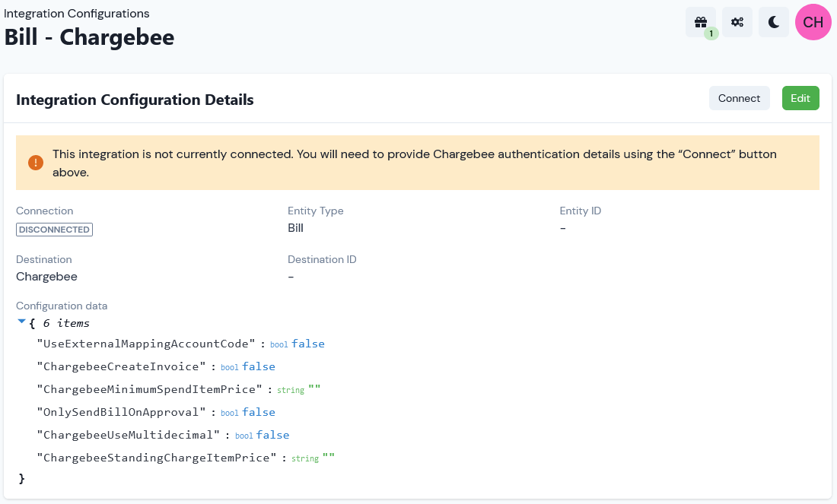Select the "ChargebeeCreateInvoice" key
The height and width of the screenshot is (504, 837).
(x=121, y=367)
